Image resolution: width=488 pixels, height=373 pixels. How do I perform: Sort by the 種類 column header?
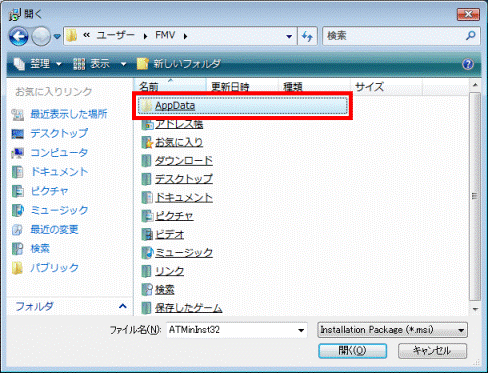314,87
